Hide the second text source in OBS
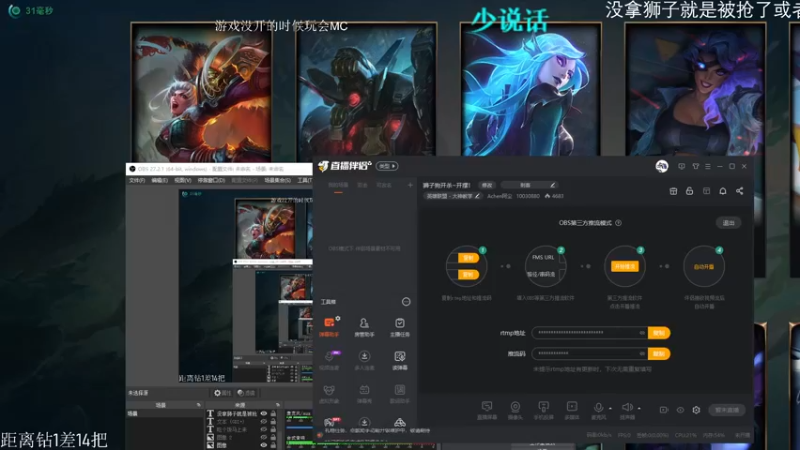Viewport: 800px width, 450px height. tap(264, 421)
